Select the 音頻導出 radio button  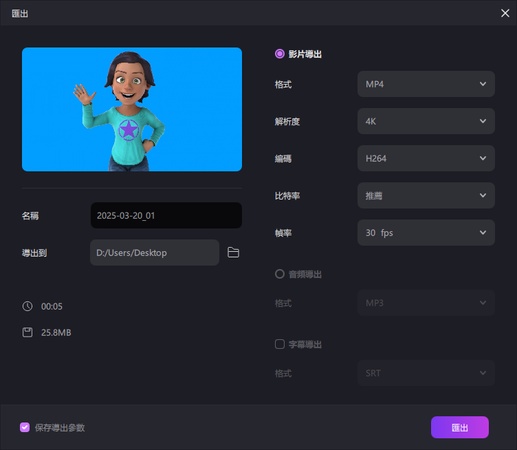[x=279, y=274]
